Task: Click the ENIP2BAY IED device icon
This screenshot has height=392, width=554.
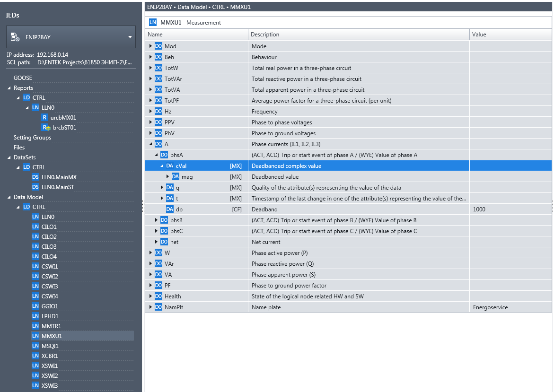Action: (15, 37)
